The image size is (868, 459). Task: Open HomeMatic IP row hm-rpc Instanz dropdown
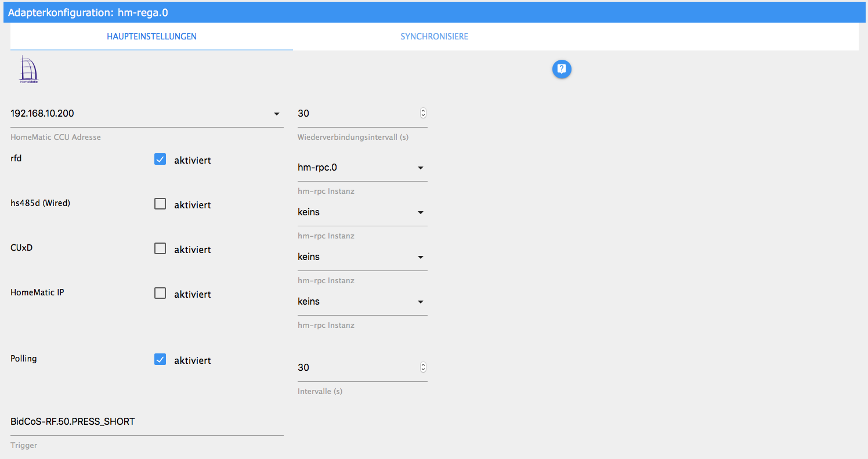click(362, 302)
